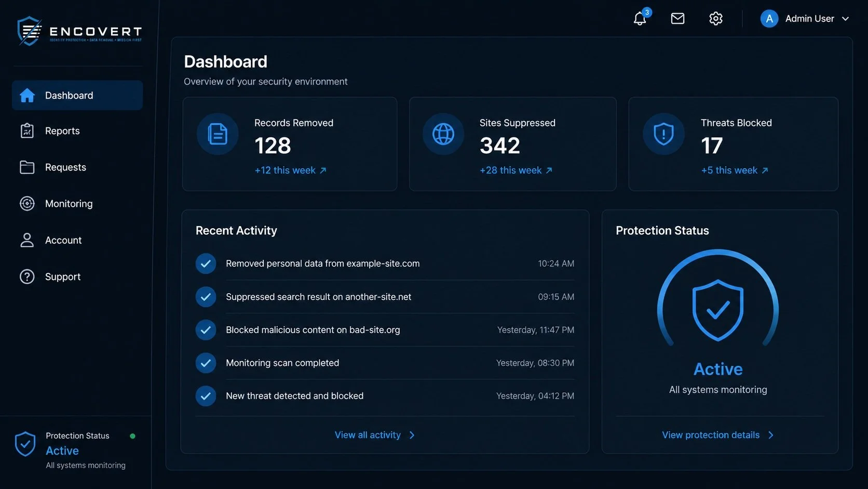868x489 pixels.
Task: Open the +12 this week link
Action: pyautogui.click(x=290, y=170)
